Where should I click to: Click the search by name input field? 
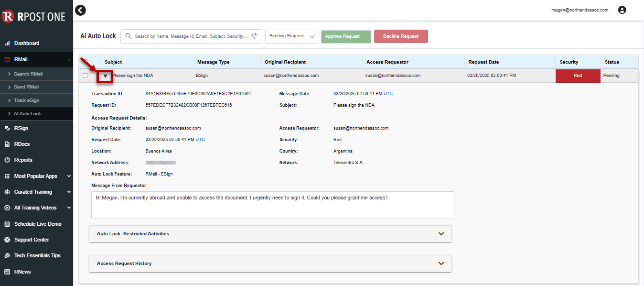pyautogui.click(x=191, y=36)
